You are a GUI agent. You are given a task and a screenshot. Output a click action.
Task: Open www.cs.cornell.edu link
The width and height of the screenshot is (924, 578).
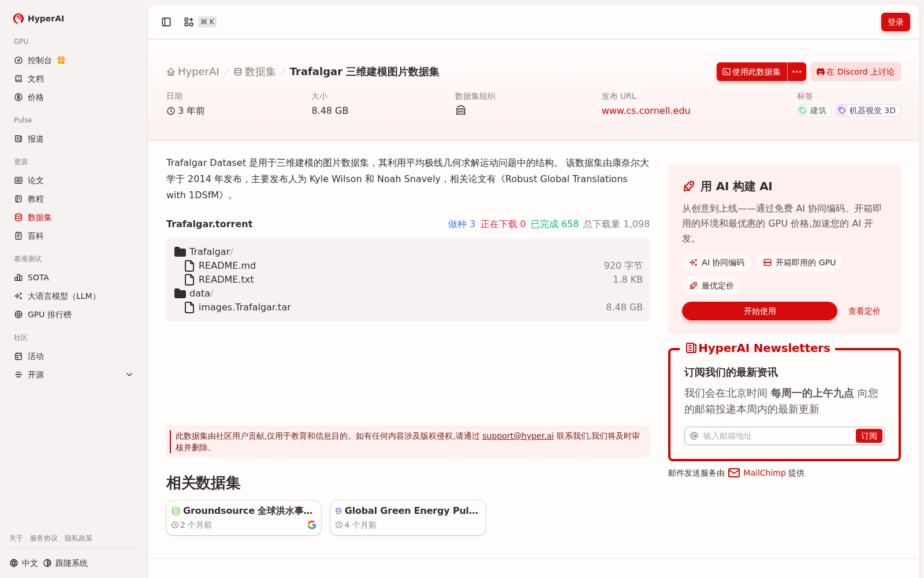[x=646, y=110]
